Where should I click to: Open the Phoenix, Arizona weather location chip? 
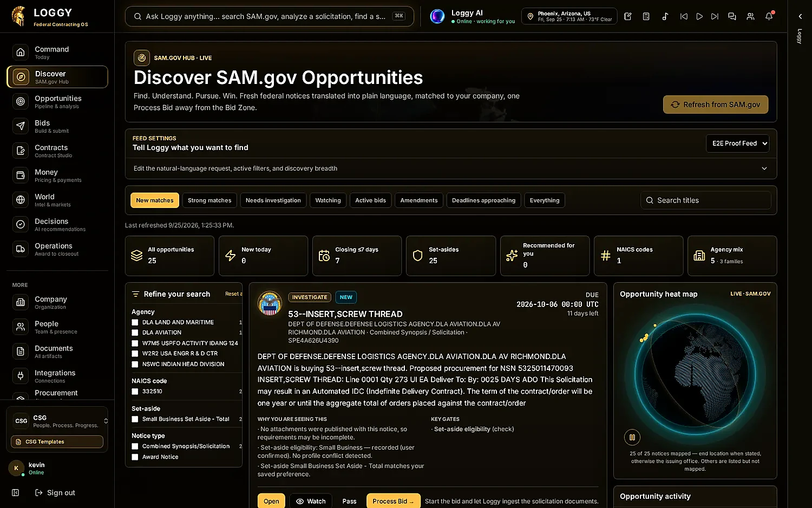(569, 16)
